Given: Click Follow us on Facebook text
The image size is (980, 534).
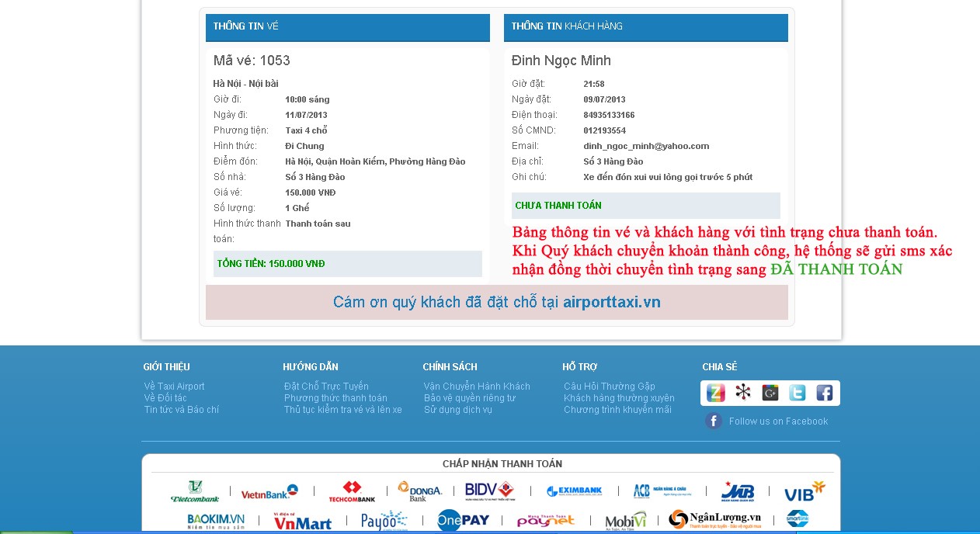Looking at the screenshot, I should 778,421.
